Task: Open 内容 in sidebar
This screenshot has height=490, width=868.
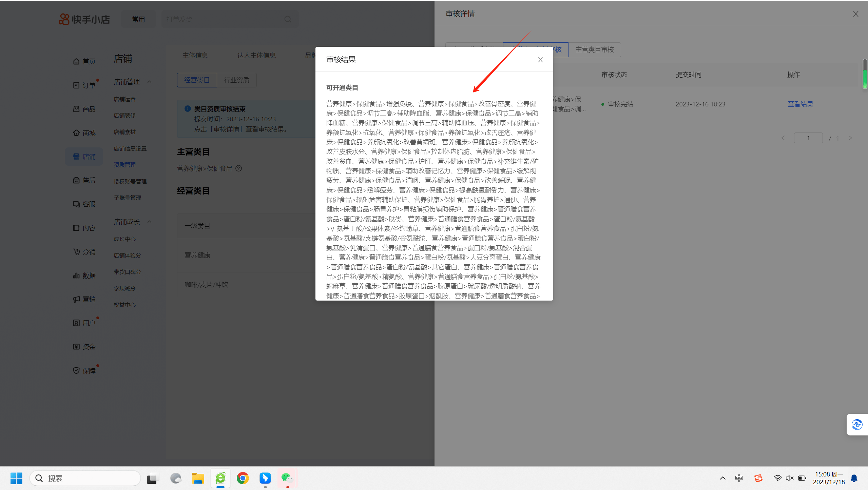Action: click(x=84, y=228)
